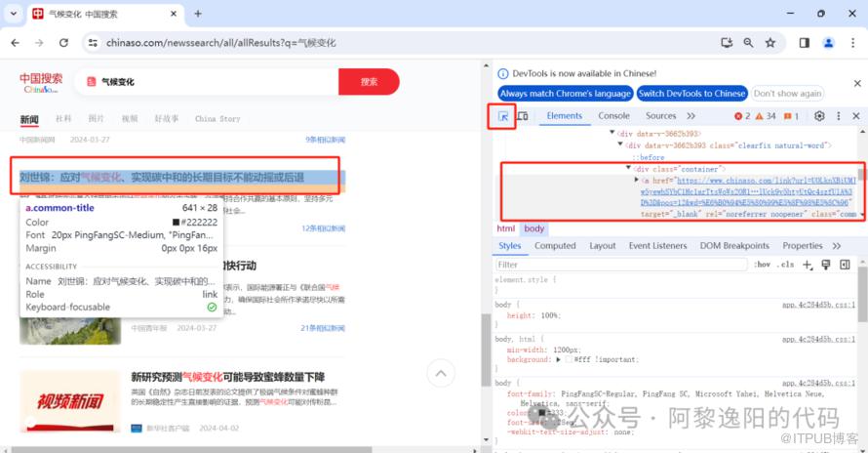
Task: Expand the a href anchor node
Action: click(636, 180)
